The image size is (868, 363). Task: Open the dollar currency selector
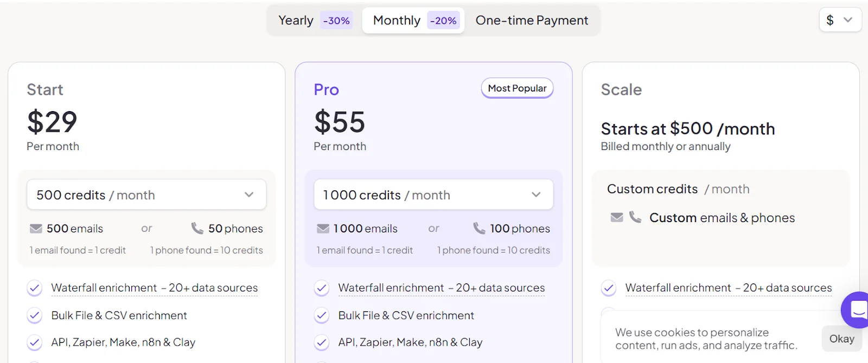[x=839, y=20]
